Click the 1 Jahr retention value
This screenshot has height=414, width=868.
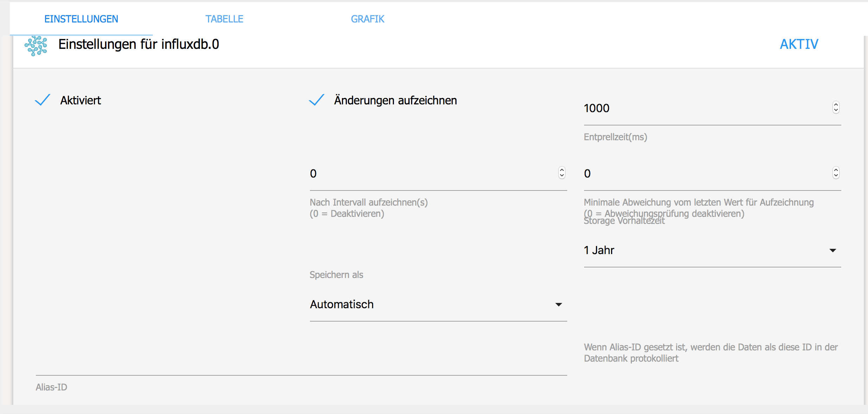[x=599, y=250]
